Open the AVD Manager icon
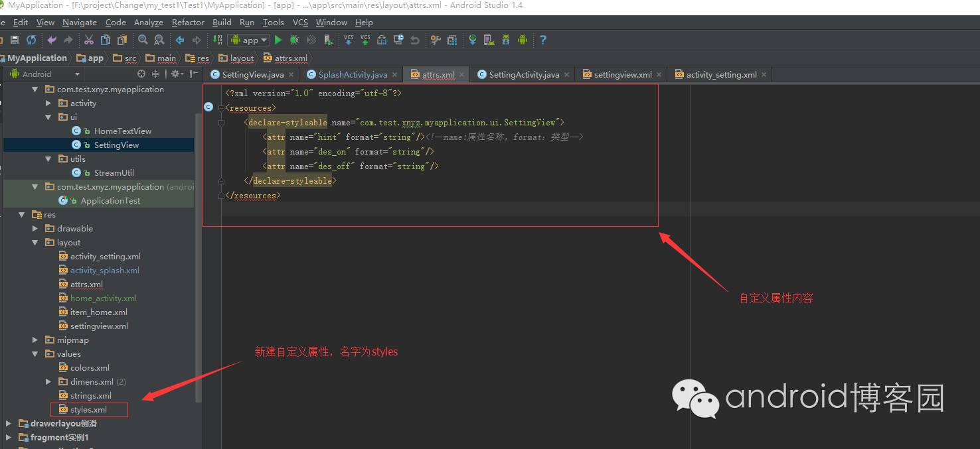Screen dimensions: 980x449 489,40
